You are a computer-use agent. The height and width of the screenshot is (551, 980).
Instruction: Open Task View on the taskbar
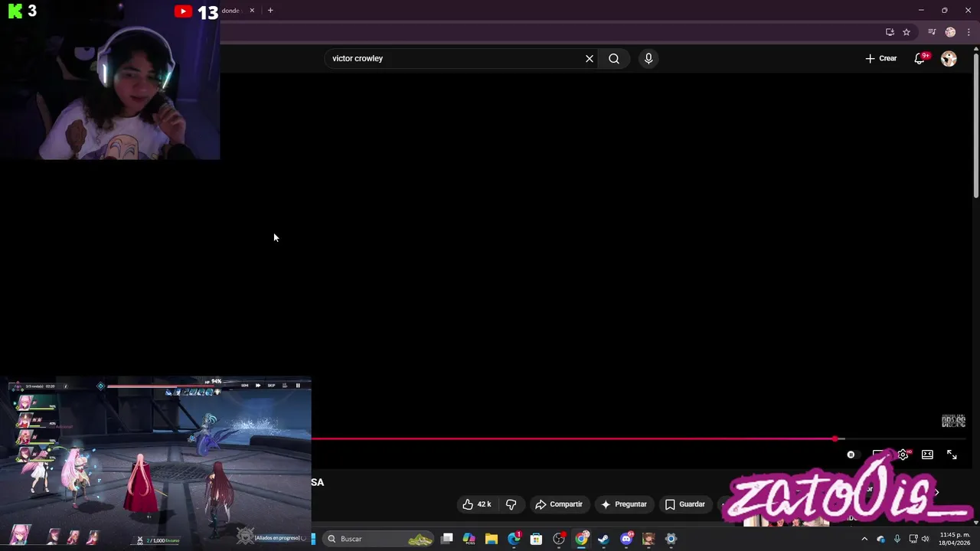[447, 539]
